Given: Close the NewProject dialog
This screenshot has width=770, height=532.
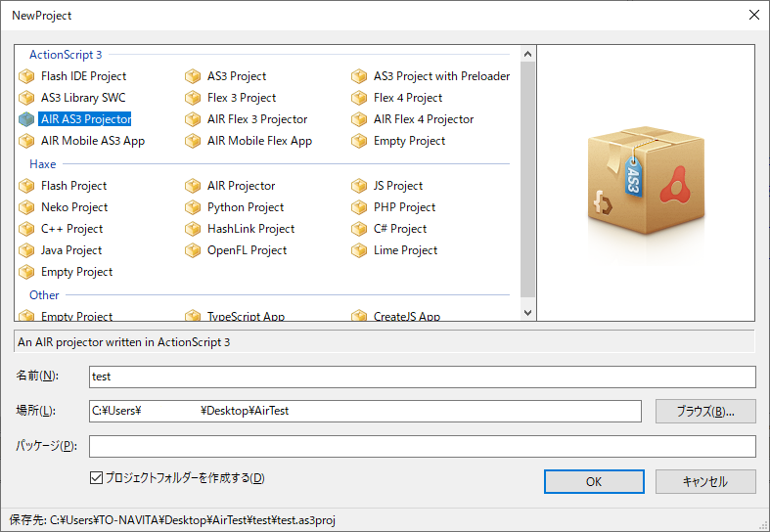Looking at the screenshot, I should [x=754, y=15].
